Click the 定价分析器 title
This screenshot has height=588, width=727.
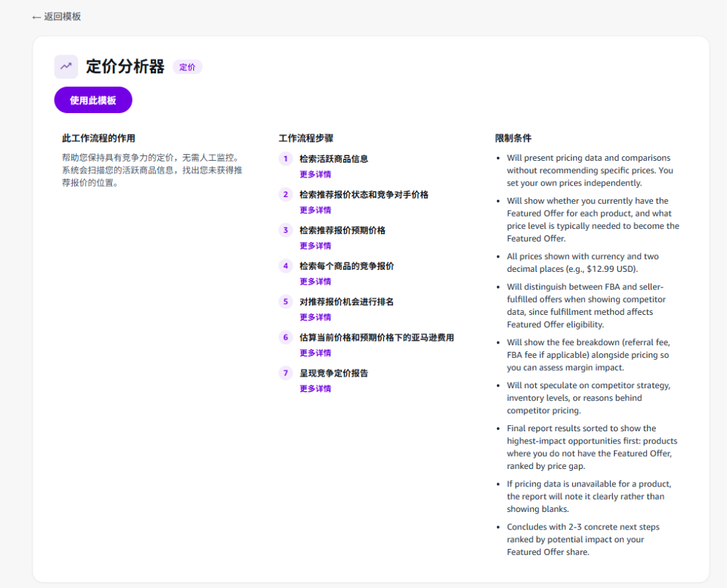click(125, 66)
